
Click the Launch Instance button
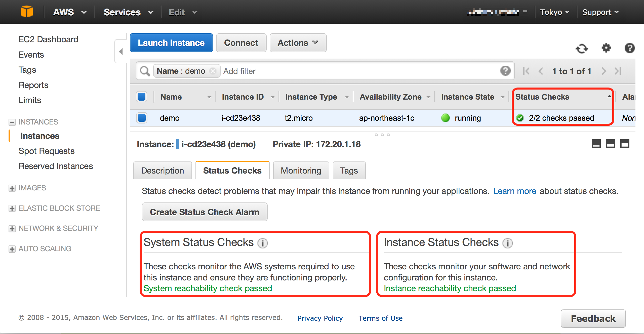[x=171, y=43]
